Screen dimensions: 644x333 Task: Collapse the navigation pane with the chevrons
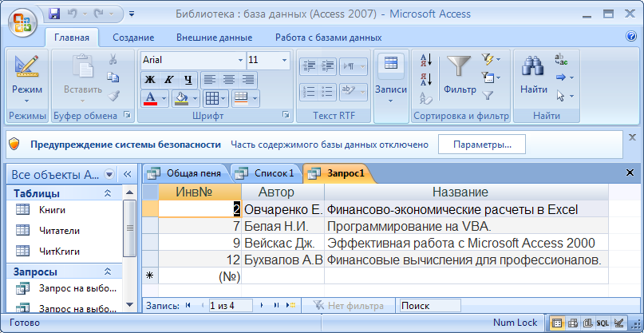coord(128,174)
